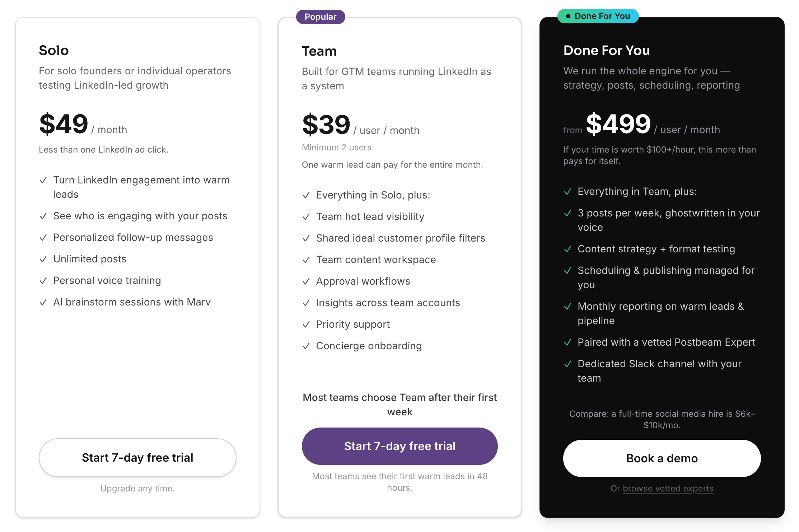The image size is (799, 532).
Task: Click the checkmark beside "Concierge onboarding"
Action: coord(307,346)
